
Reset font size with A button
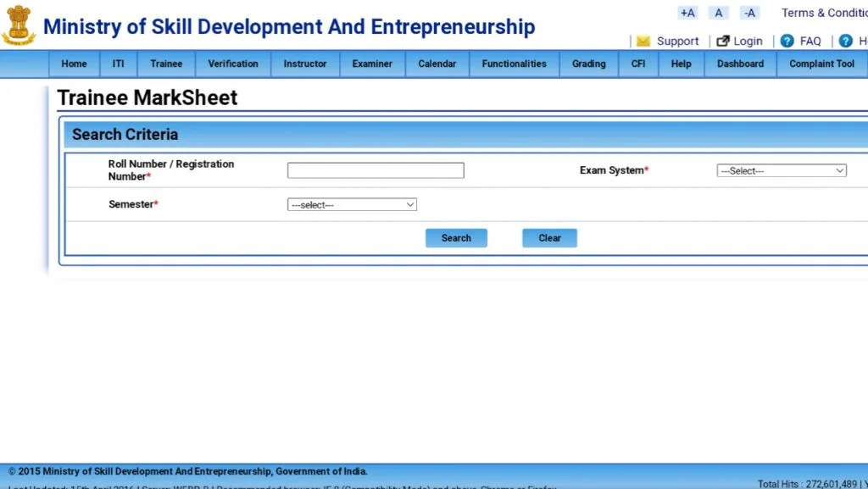coord(719,13)
